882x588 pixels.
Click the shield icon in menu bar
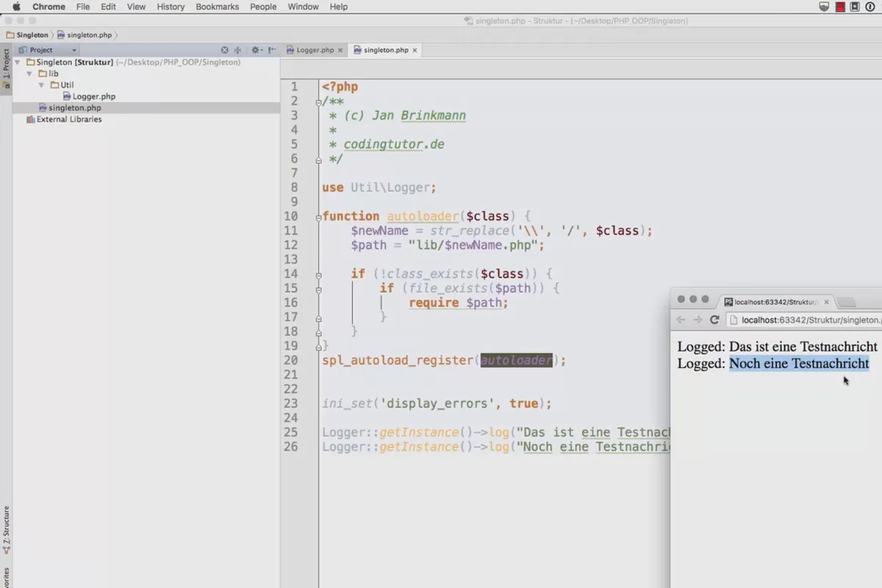click(x=825, y=7)
